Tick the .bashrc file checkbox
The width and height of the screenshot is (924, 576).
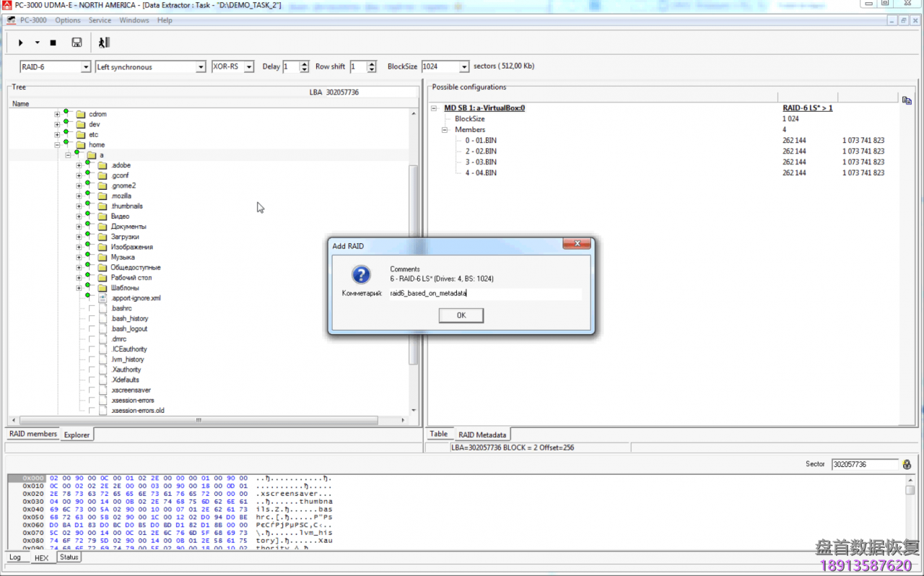point(92,308)
